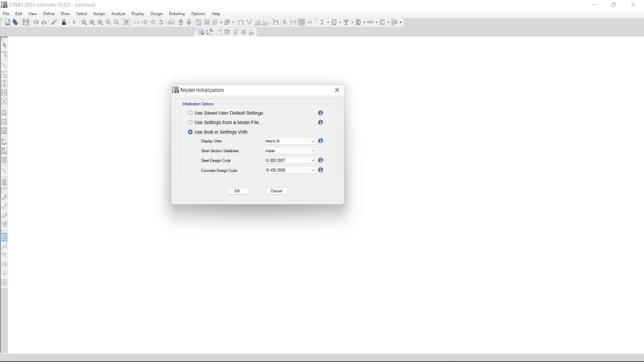Open the Design menu
644x362 pixels.
click(x=156, y=14)
